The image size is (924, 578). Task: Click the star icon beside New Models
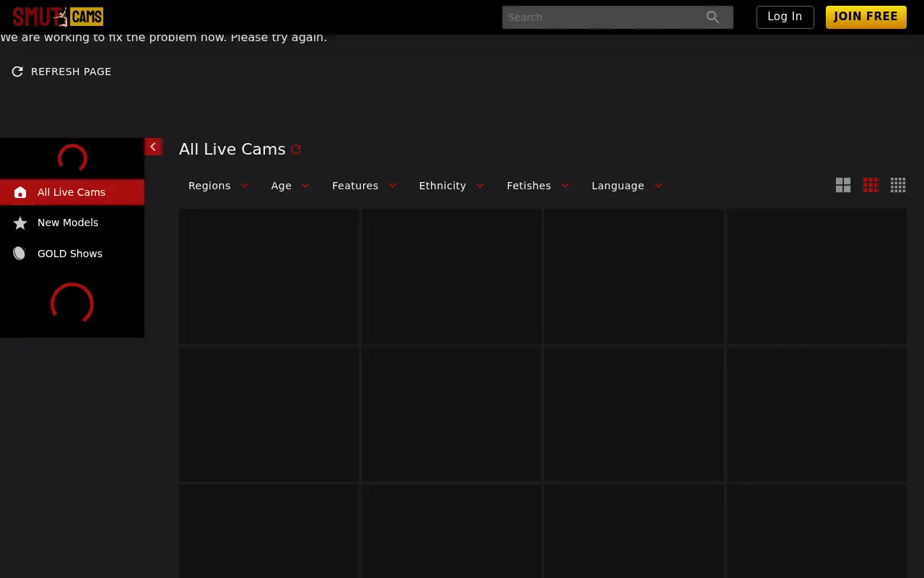20,223
